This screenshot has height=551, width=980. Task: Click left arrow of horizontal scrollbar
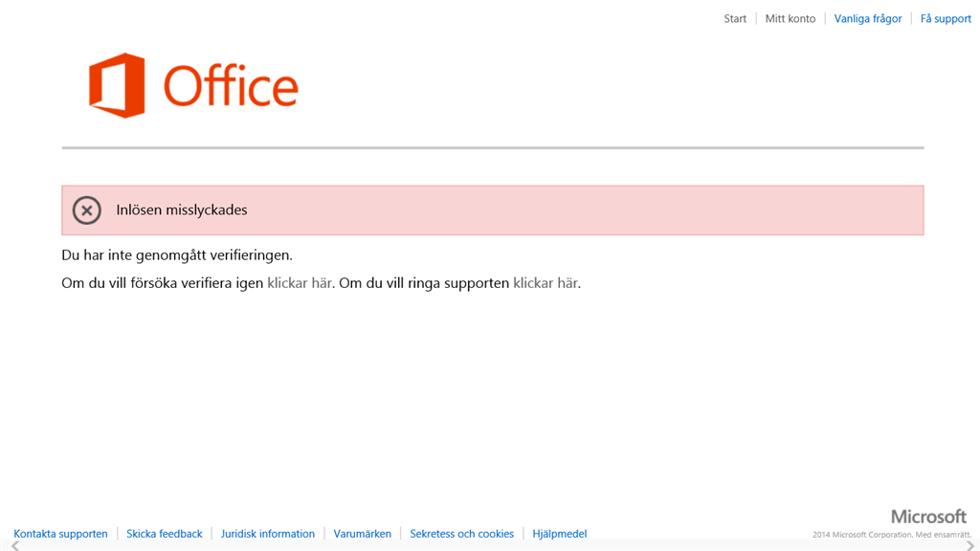(x=15, y=546)
